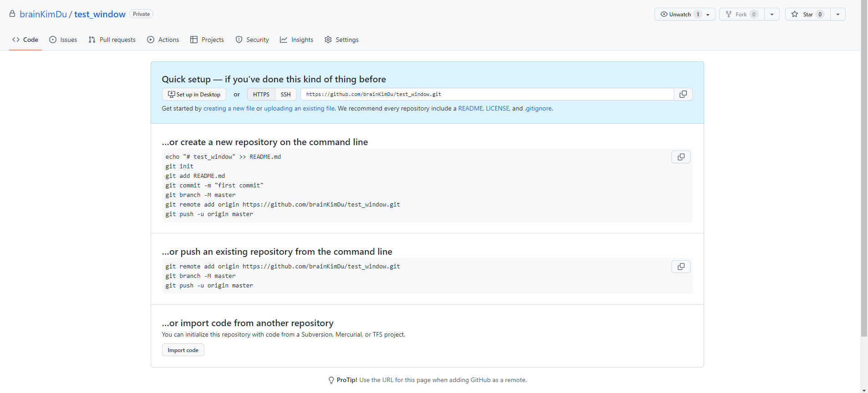Screen dimensions: 868x393
Task: Open the Star lists dropdown arrow
Action: [x=838, y=14]
